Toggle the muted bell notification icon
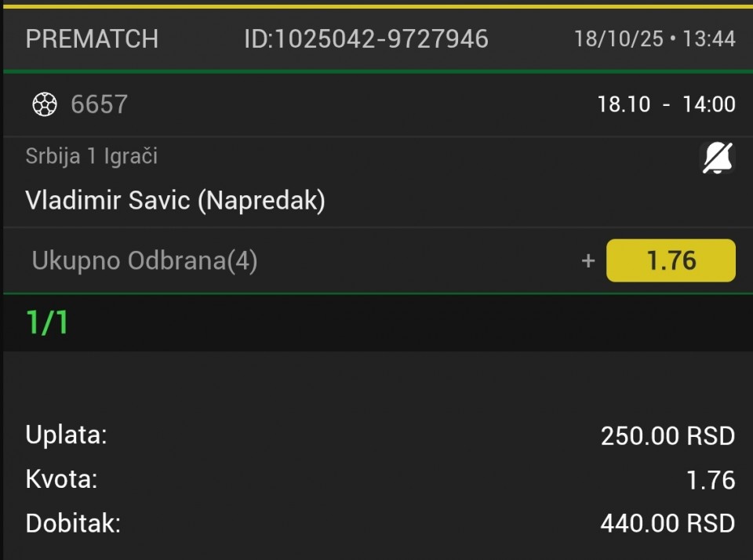The width and height of the screenshot is (753, 560). tap(716, 158)
